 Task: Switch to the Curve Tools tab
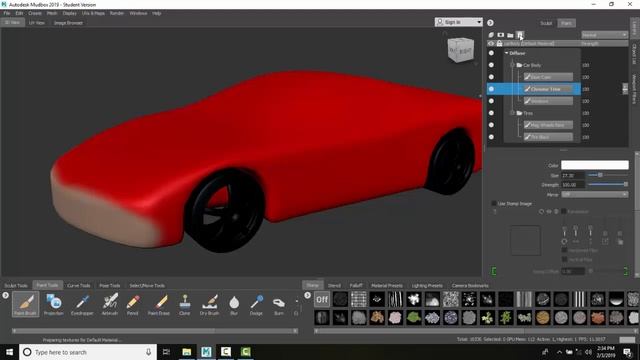(79, 285)
